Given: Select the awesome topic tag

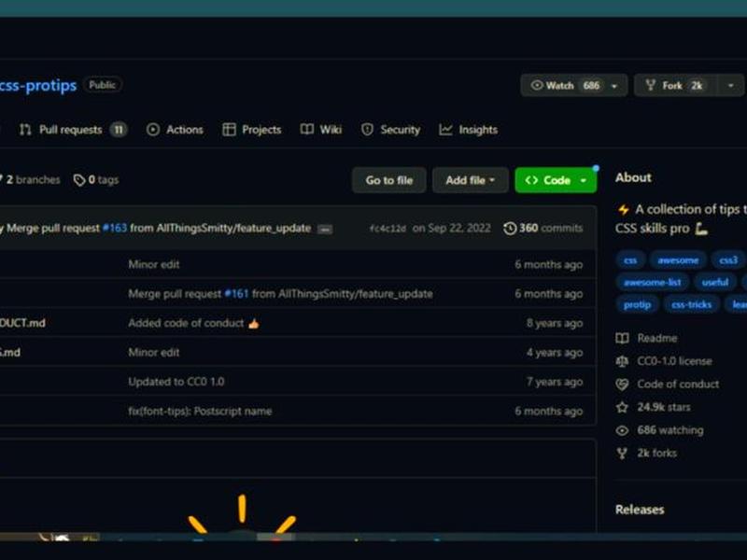Looking at the screenshot, I should [678, 260].
